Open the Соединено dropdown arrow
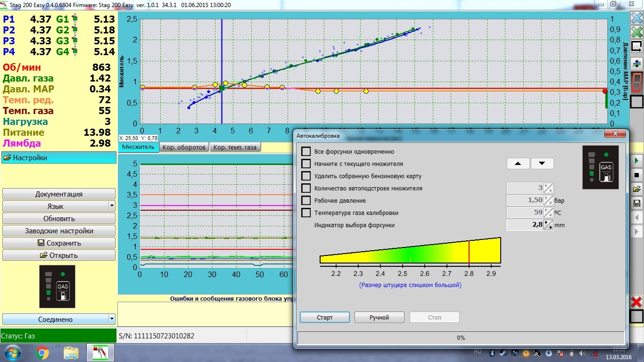Screen dimensions: 644x362 point(112,319)
